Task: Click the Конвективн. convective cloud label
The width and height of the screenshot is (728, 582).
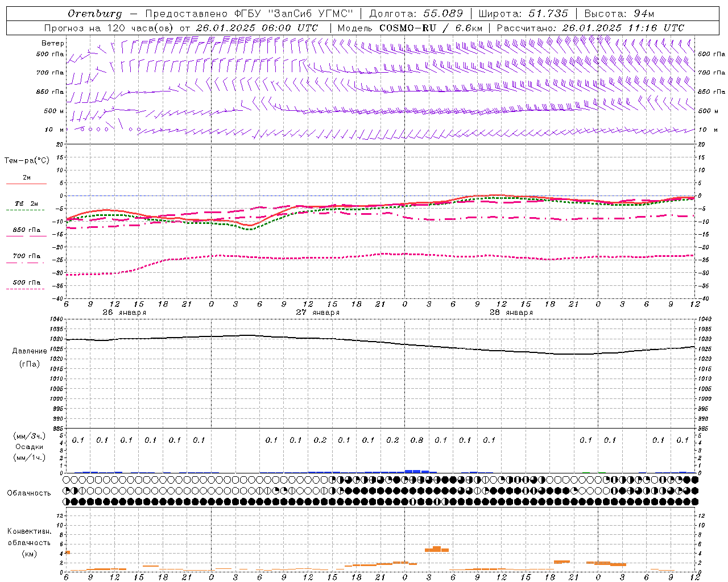Action: click(30, 531)
